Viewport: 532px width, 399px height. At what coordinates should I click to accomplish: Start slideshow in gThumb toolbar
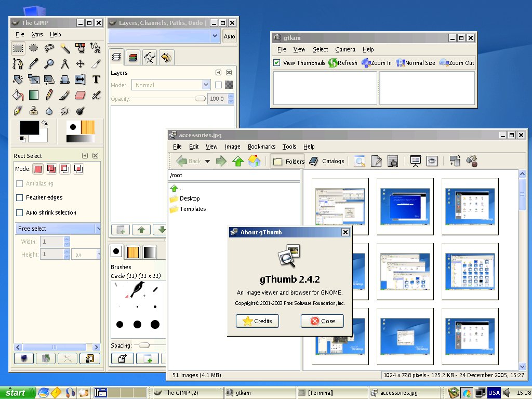coord(415,161)
